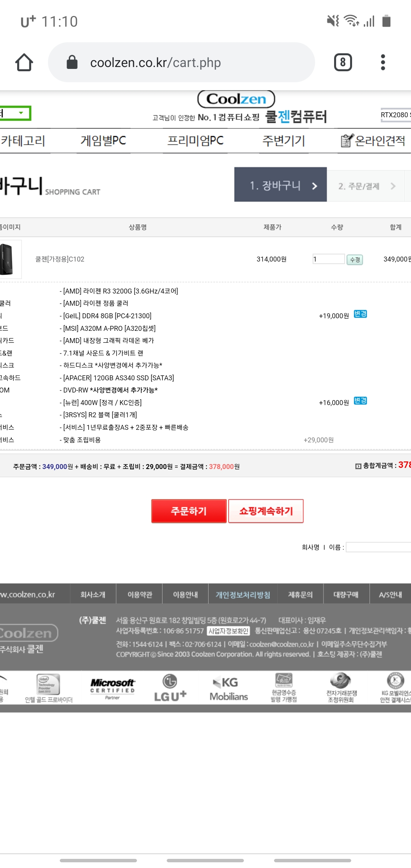Viewport: 411px width, 868px height.
Task: Click the LG U+ partner logo
Action: click(170, 688)
